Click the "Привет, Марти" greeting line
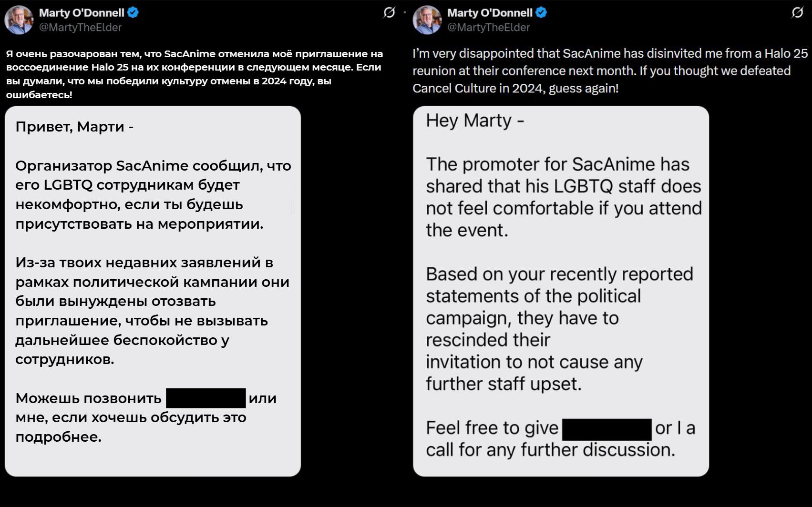The height and width of the screenshot is (507, 812). tap(74, 127)
